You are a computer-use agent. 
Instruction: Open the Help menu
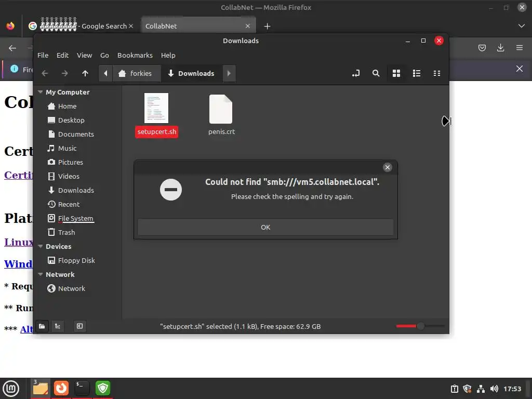coord(168,55)
